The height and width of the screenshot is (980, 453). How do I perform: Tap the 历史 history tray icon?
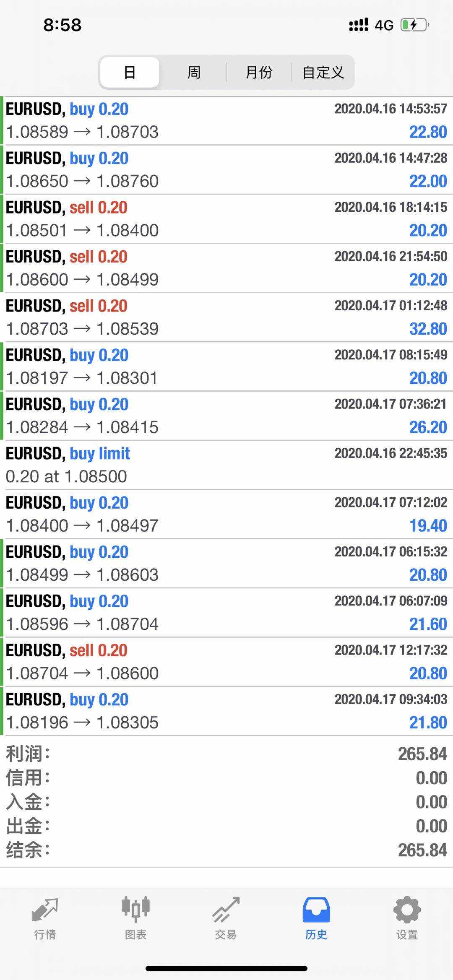316,910
